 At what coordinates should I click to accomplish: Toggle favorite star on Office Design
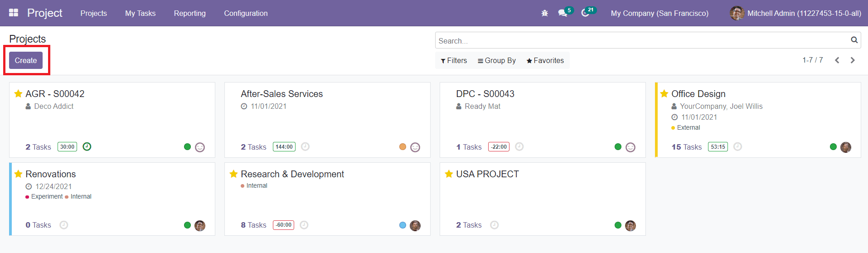[664, 94]
